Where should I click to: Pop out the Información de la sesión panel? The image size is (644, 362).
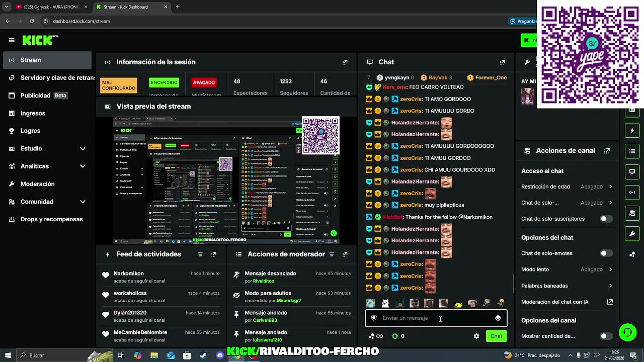(345, 62)
